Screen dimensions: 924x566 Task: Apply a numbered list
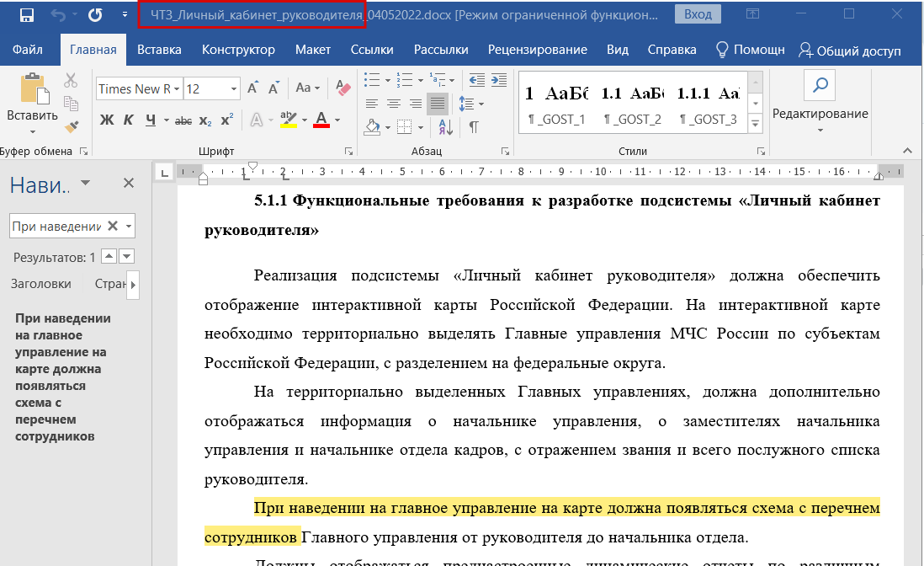click(x=405, y=79)
